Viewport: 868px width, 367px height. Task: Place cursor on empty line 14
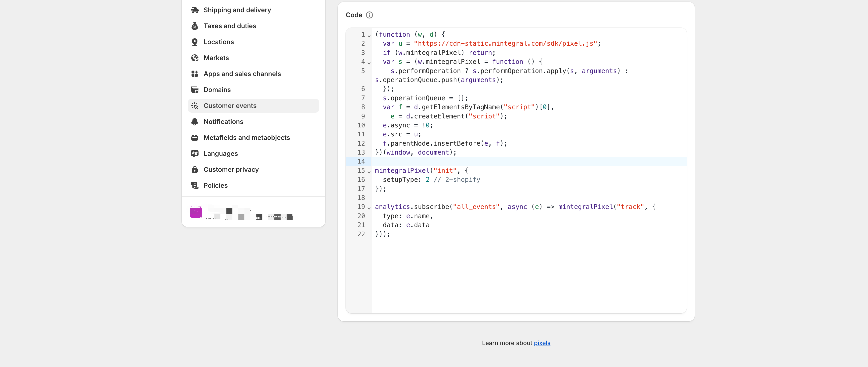pyautogui.click(x=438, y=161)
